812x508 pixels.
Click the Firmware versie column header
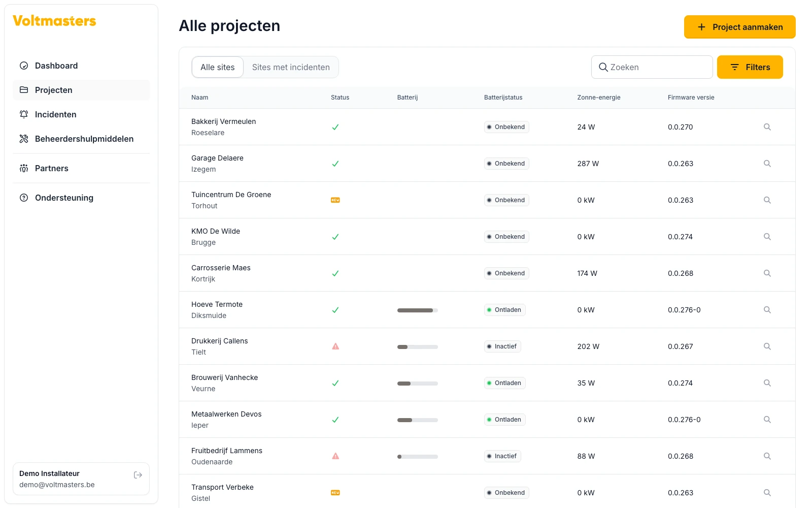click(691, 98)
